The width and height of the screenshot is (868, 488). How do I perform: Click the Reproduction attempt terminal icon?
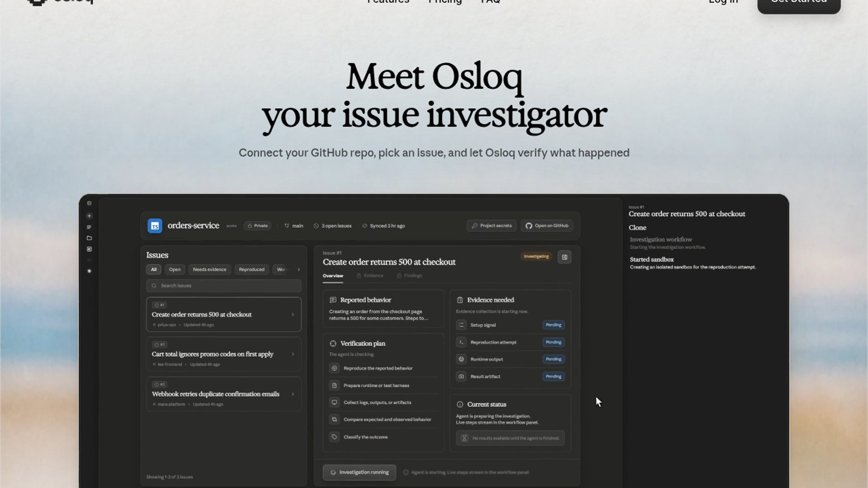point(461,342)
